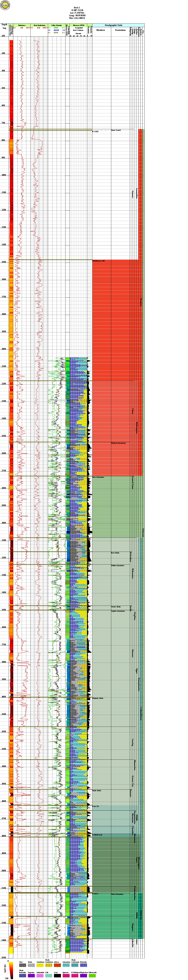
Task: Select the Clay lithology legend swatch
Action: 22,965
